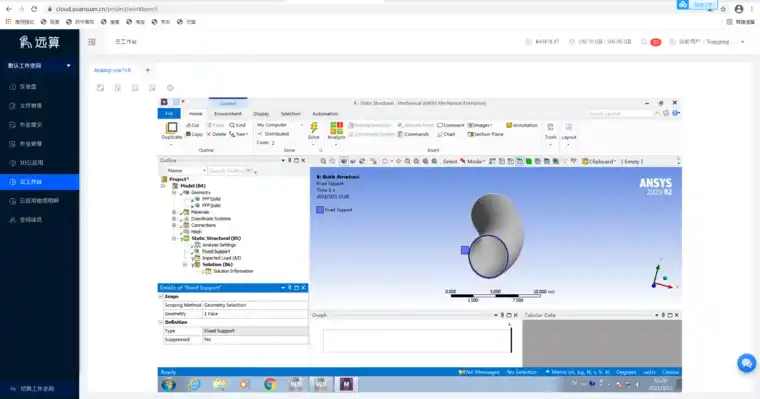Click the Comment button
The width and height of the screenshot is (760, 399).
451,125
